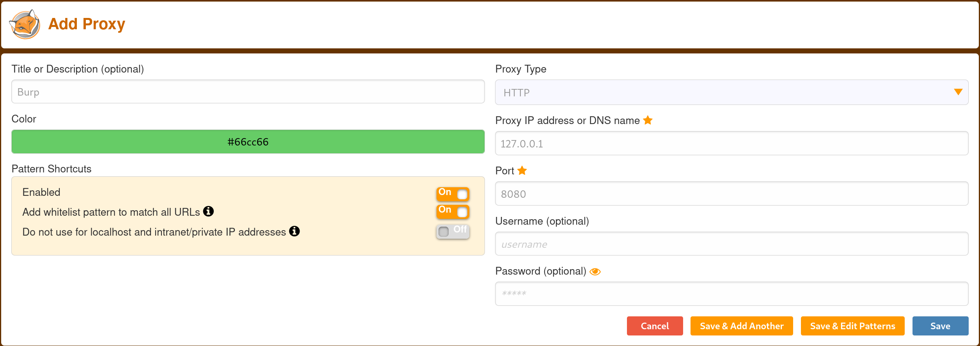The image size is (980, 346).
Task: Focus the Title or Description field
Action: point(248,92)
